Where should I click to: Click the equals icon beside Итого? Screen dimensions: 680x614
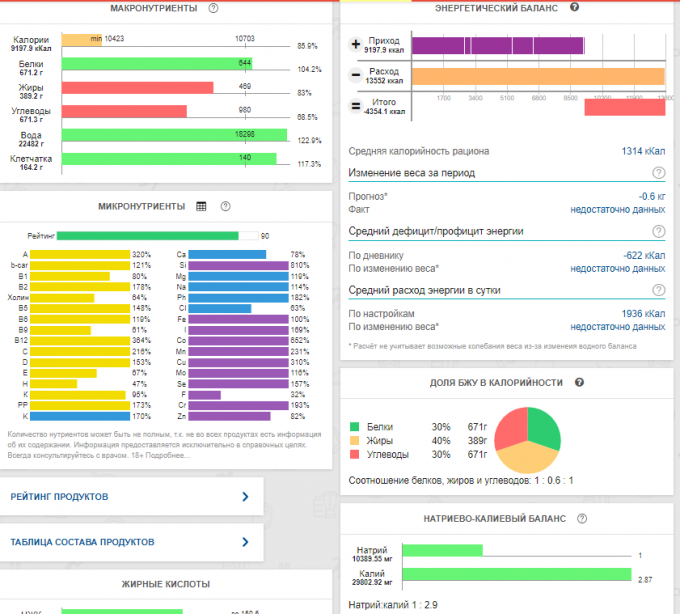[356, 107]
